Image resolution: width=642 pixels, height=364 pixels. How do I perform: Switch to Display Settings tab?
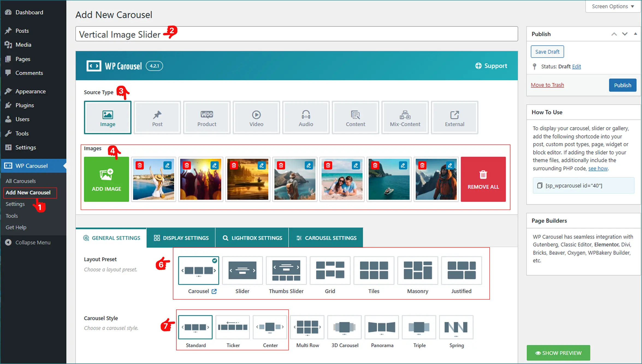[x=181, y=238]
